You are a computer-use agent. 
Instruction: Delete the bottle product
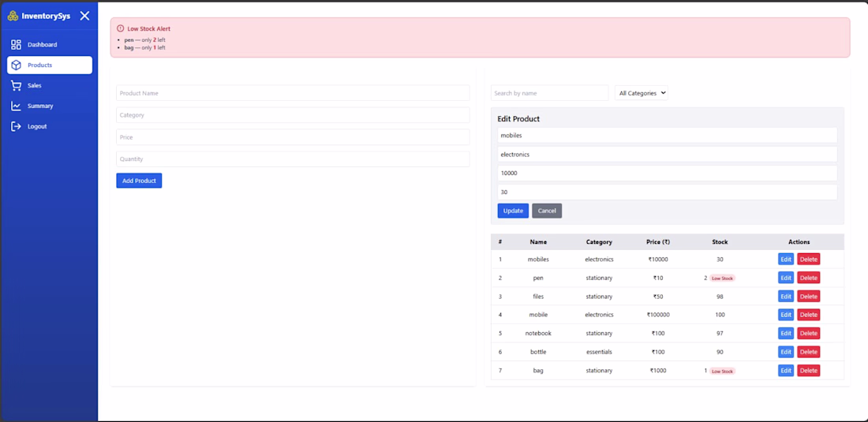(x=808, y=352)
